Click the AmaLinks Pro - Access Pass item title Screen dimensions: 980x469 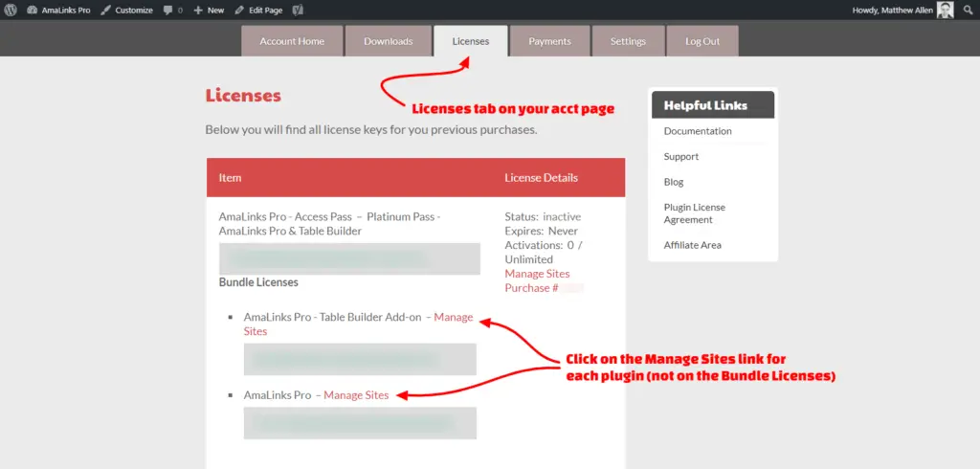[x=329, y=224]
